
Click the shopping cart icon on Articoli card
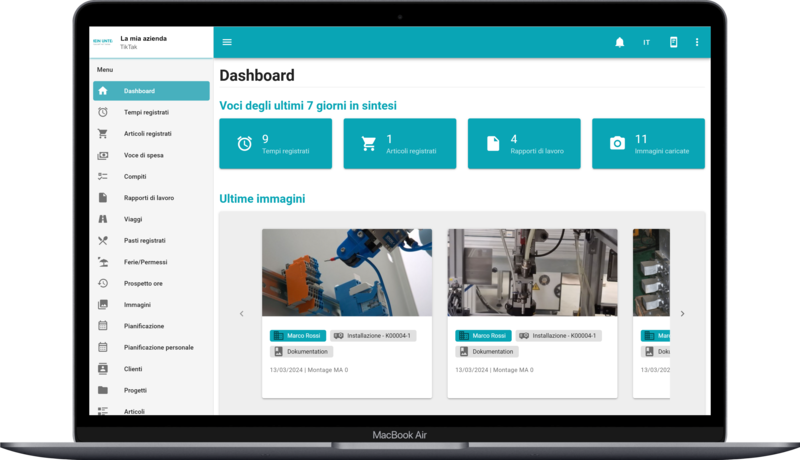coord(368,144)
